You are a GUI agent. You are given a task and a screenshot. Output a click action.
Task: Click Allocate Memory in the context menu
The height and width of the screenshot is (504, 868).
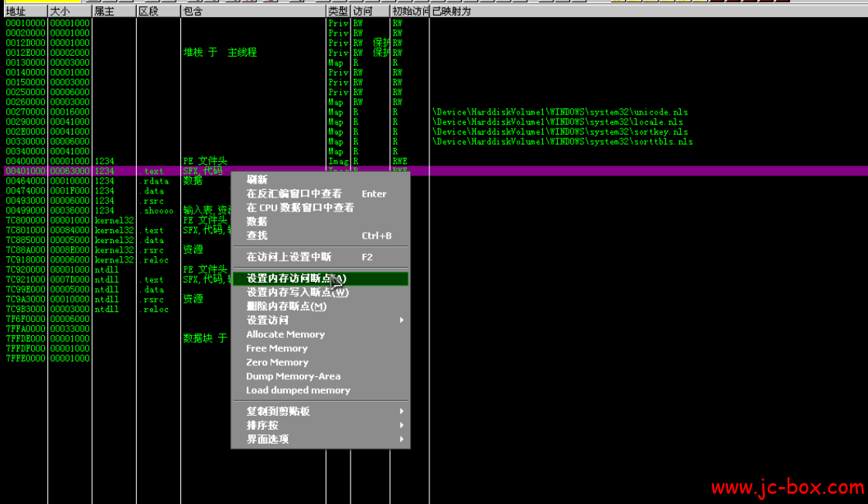pos(285,334)
